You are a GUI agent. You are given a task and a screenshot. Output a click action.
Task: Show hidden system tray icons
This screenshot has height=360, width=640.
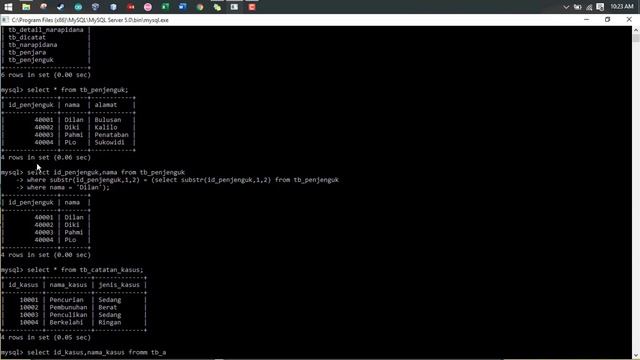coord(566,7)
